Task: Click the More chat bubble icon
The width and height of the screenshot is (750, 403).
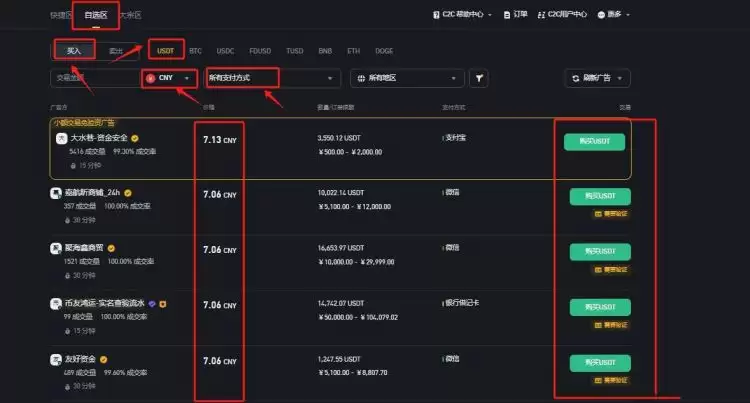Action: tap(601, 15)
